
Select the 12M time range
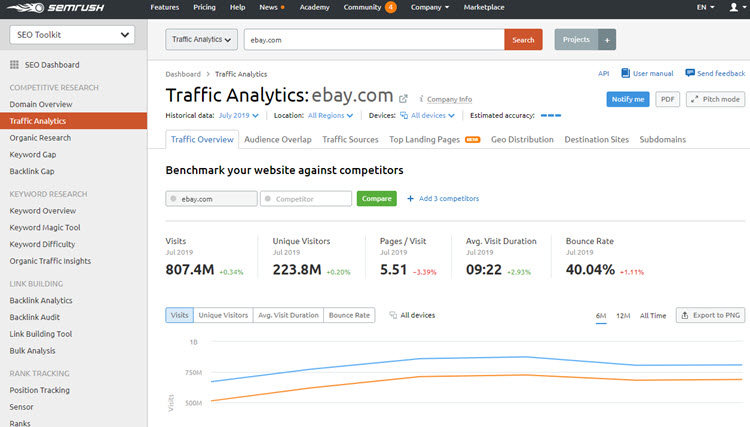click(x=623, y=315)
